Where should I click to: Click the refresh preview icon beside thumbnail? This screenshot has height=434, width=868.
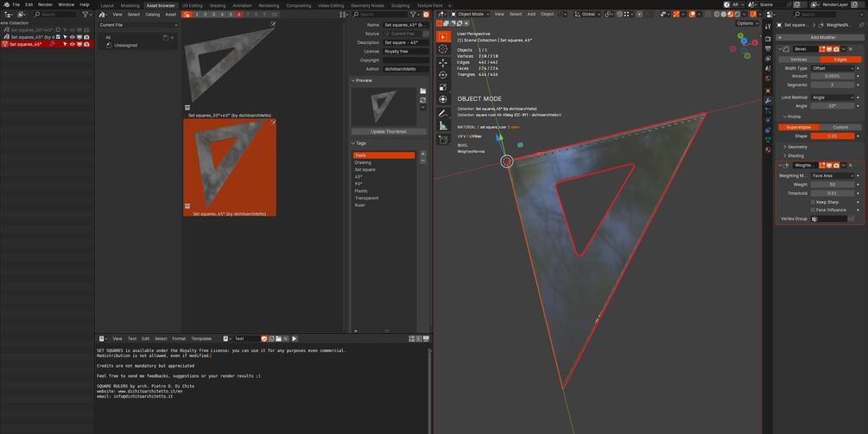(x=423, y=100)
